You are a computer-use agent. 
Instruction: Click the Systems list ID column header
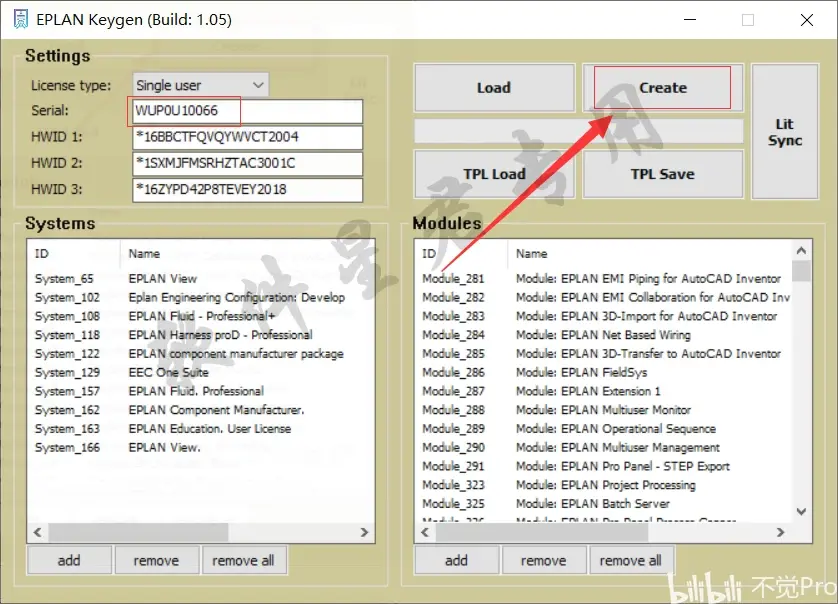coord(74,254)
